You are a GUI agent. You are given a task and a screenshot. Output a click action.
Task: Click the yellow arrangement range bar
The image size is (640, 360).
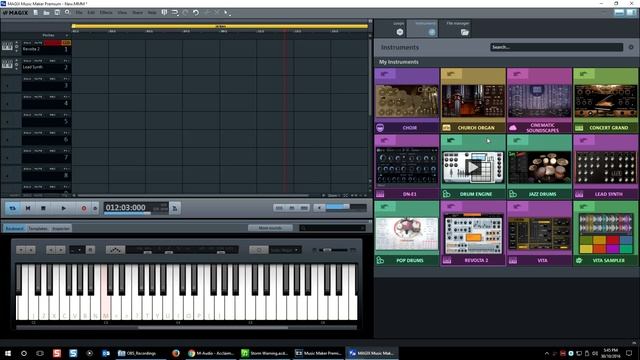(220, 26)
